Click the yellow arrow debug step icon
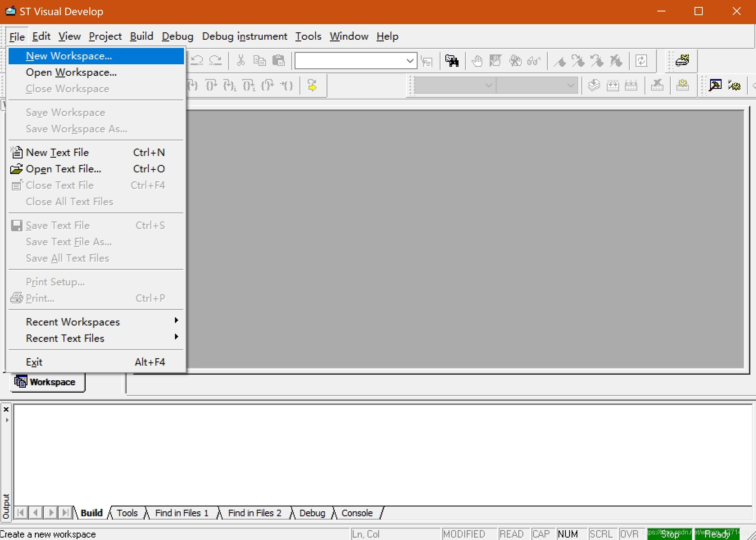The height and width of the screenshot is (540, 756). click(312, 85)
